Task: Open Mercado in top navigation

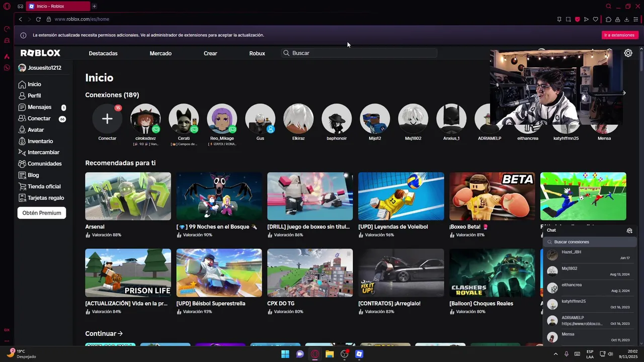Action: click(x=160, y=53)
